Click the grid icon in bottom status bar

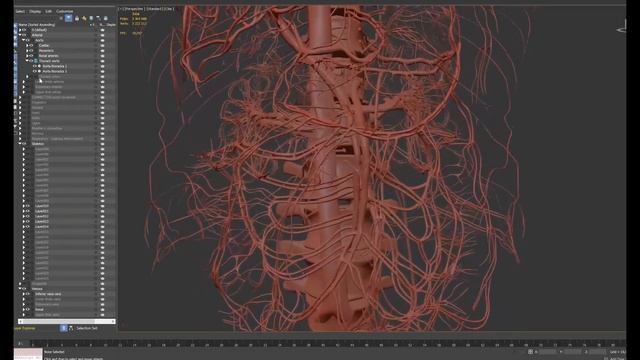pos(530,351)
